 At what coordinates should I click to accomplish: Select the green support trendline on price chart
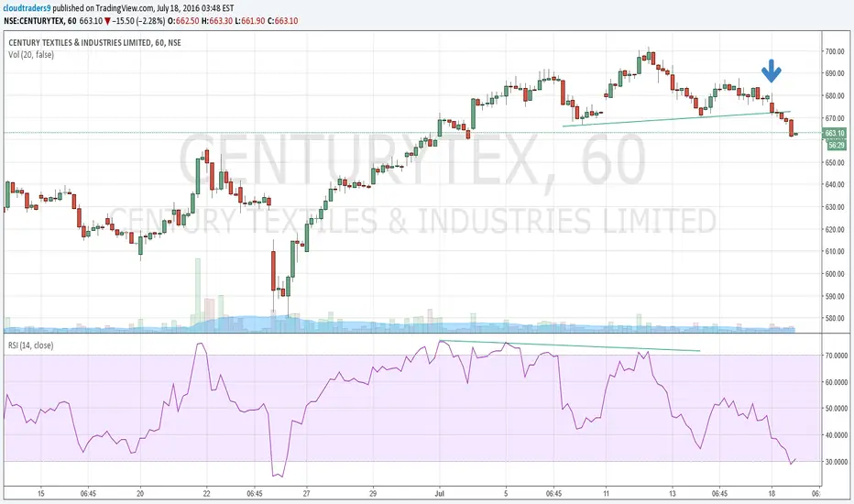(x=676, y=118)
